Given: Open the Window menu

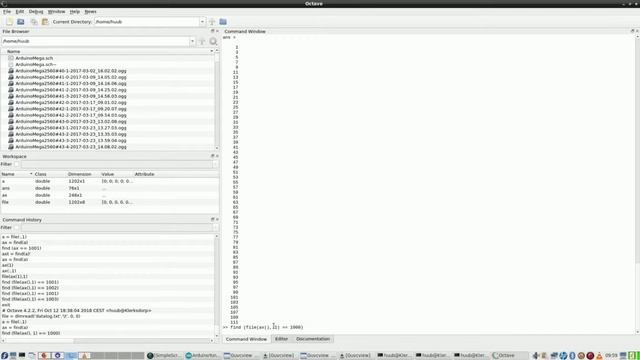Looking at the screenshot, I should [x=56, y=11].
